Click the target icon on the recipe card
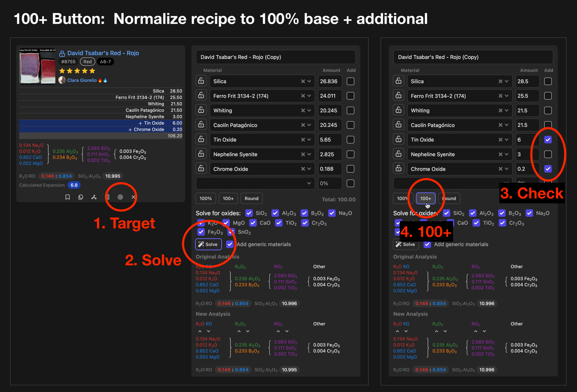577x392 pixels. pyautogui.click(x=120, y=197)
